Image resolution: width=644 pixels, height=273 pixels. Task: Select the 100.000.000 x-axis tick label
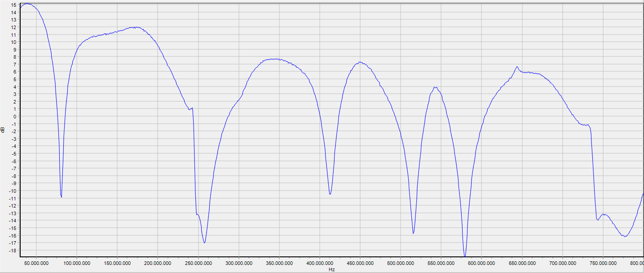[x=77, y=263]
